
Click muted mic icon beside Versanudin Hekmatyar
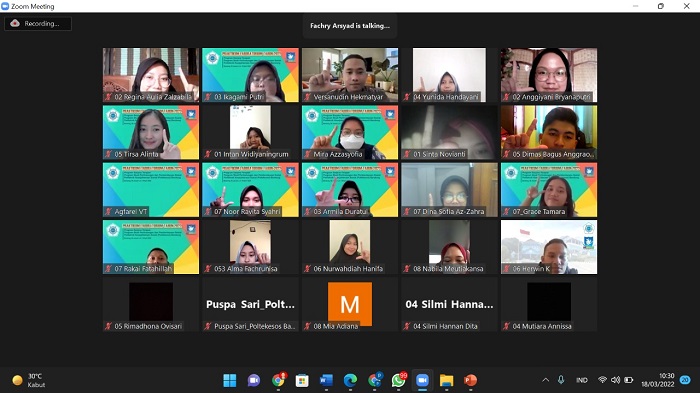(x=307, y=97)
